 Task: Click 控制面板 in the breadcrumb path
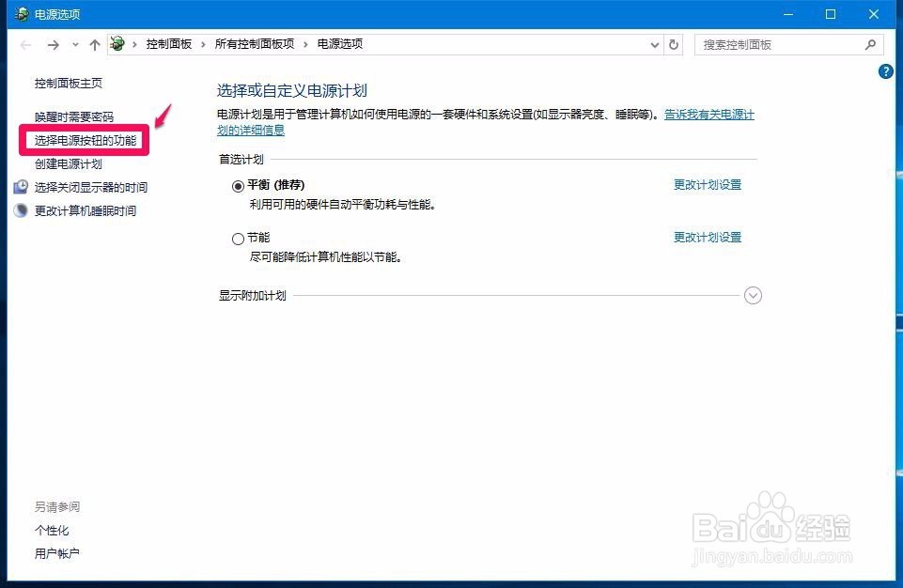click(x=169, y=44)
